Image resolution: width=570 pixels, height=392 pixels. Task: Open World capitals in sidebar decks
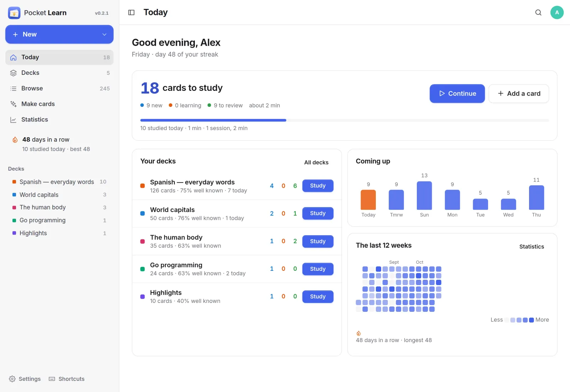point(59,195)
